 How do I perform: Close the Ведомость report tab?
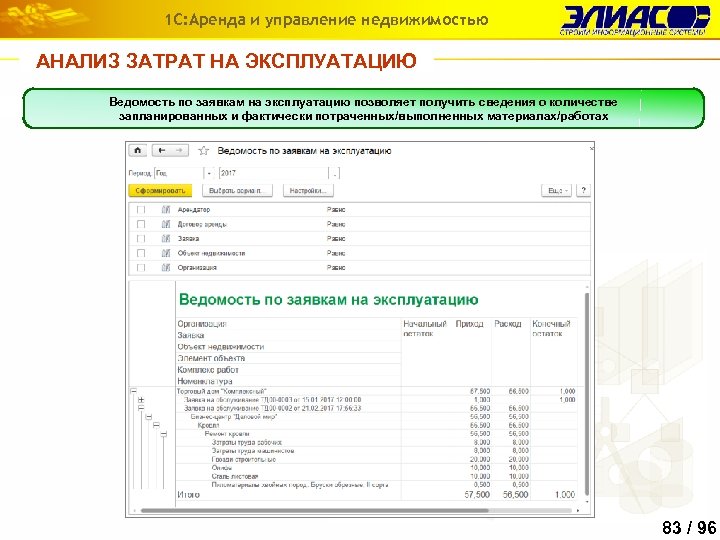[591, 148]
